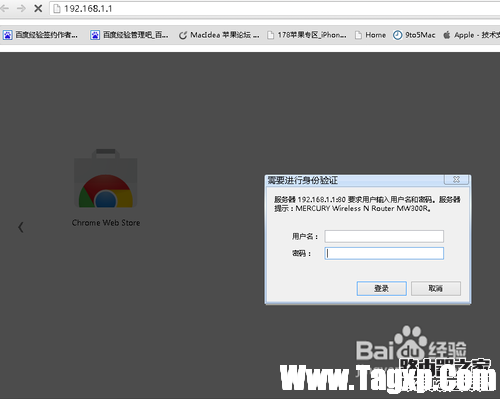The width and height of the screenshot is (500, 399).
Task: Open the Apple bookmark
Action: pyautogui.click(x=471, y=35)
